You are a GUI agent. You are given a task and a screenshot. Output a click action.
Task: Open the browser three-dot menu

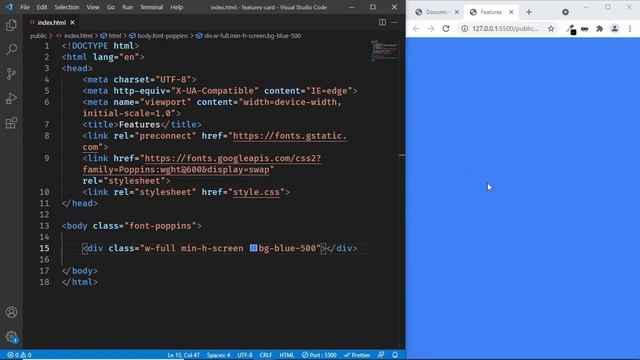[630, 29]
